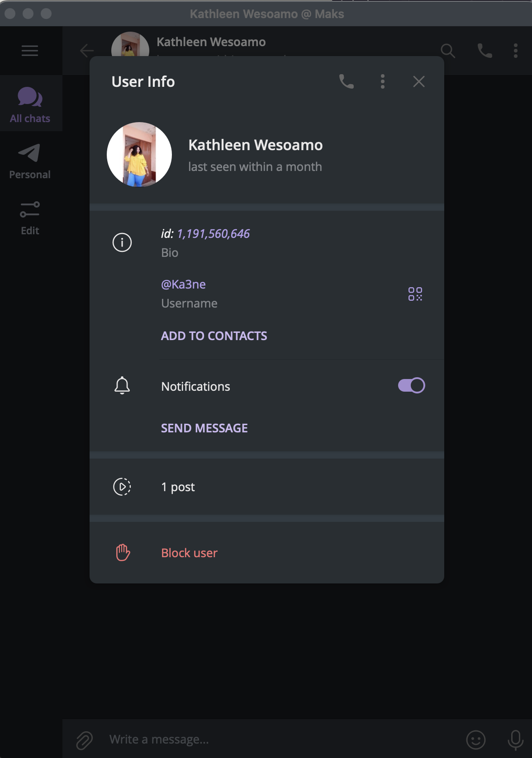The image size is (532, 758).
Task: View Kathleen Wesoamo's large profile photo
Action: coord(139,155)
